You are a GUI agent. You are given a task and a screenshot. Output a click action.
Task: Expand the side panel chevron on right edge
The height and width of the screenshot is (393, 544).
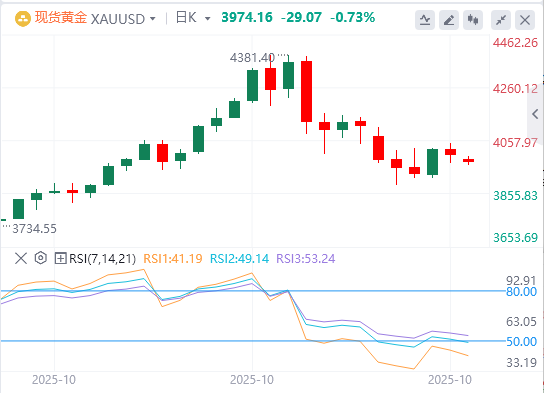(x=535, y=114)
